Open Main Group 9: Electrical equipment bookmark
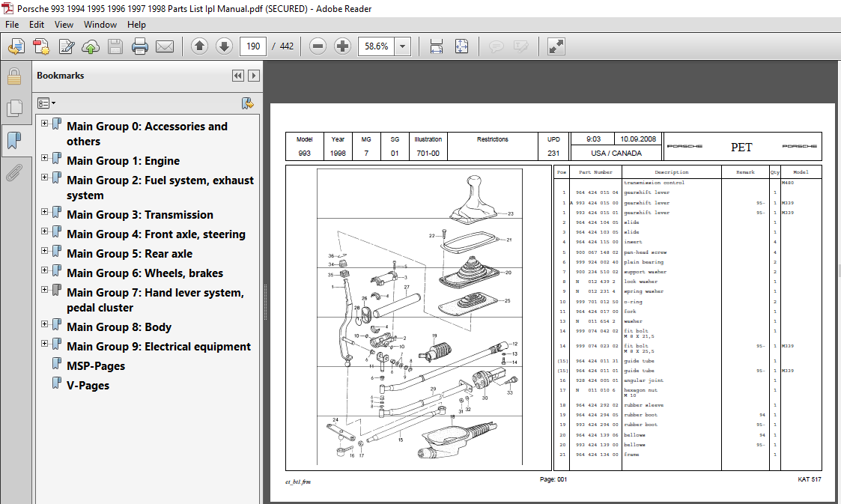The width and height of the screenshot is (841, 504). [x=159, y=347]
